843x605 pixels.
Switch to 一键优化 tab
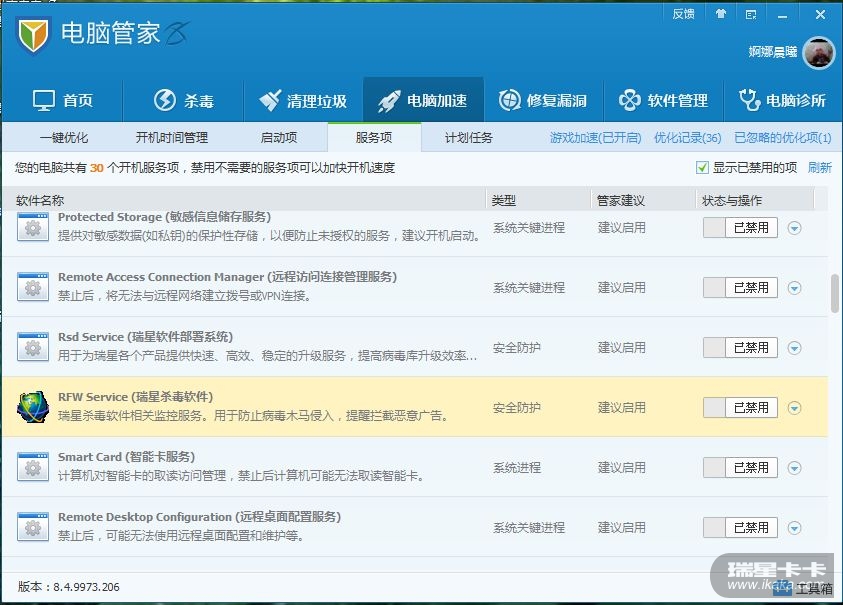(64, 138)
